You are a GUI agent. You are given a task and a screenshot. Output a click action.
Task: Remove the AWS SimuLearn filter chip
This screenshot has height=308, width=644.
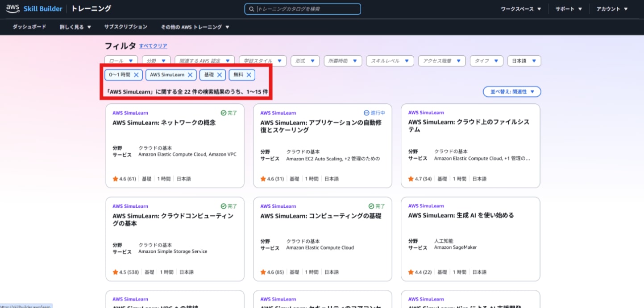(x=190, y=75)
